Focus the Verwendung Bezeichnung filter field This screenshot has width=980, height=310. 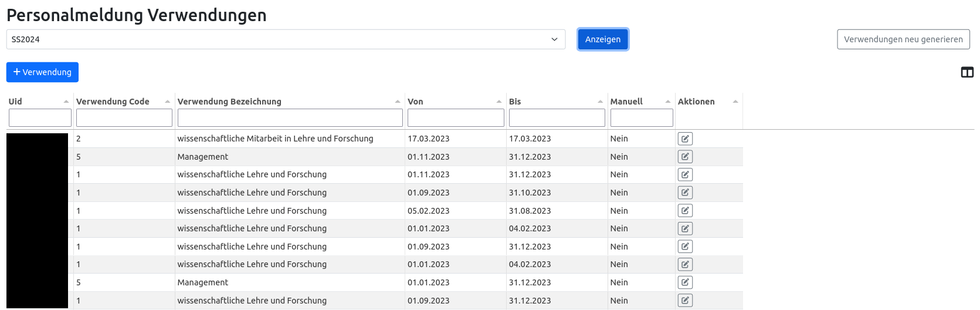click(x=290, y=118)
